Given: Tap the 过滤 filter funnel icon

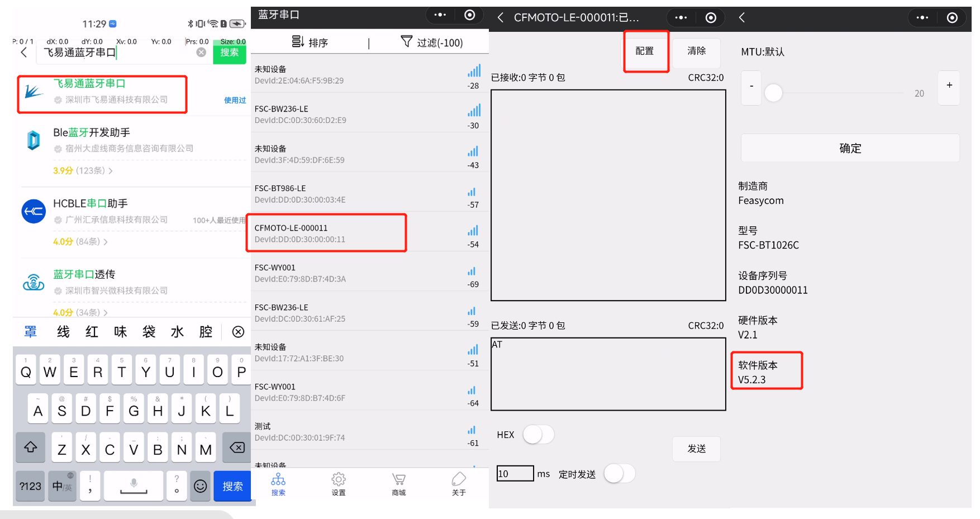Looking at the screenshot, I should pos(406,42).
